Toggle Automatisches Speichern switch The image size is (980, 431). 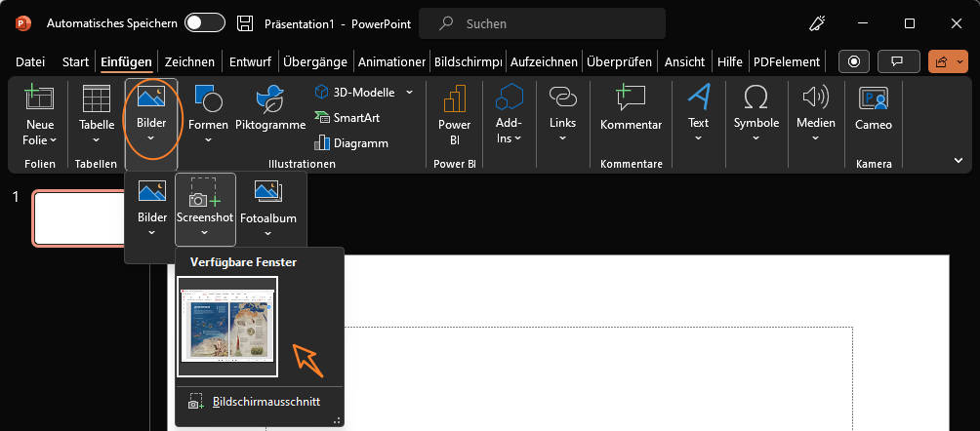point(204,22)
